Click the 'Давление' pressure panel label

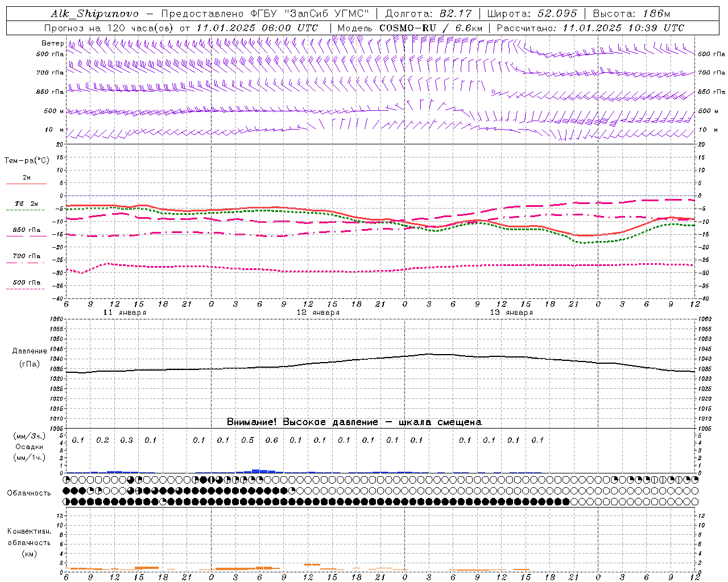30,351
